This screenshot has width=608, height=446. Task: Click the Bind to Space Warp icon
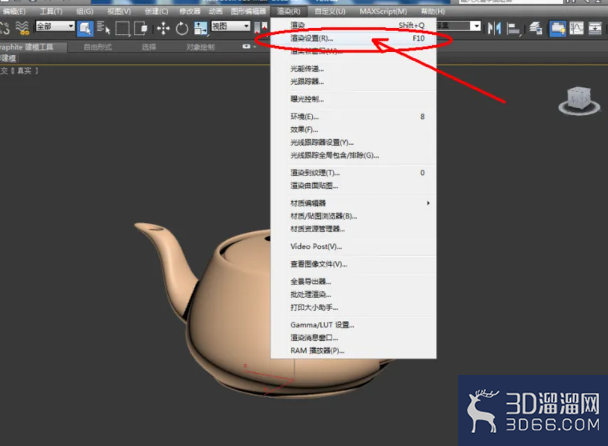point(23,28)
